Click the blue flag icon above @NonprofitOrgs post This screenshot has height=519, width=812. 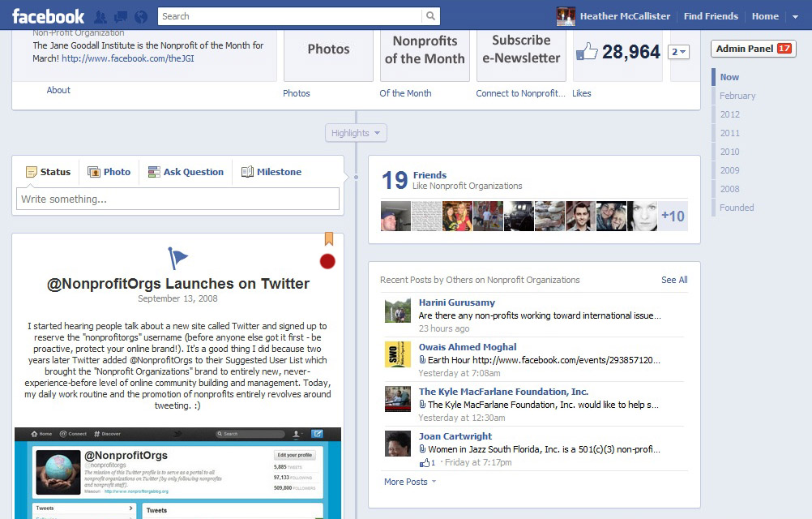(x=177, y=256)
